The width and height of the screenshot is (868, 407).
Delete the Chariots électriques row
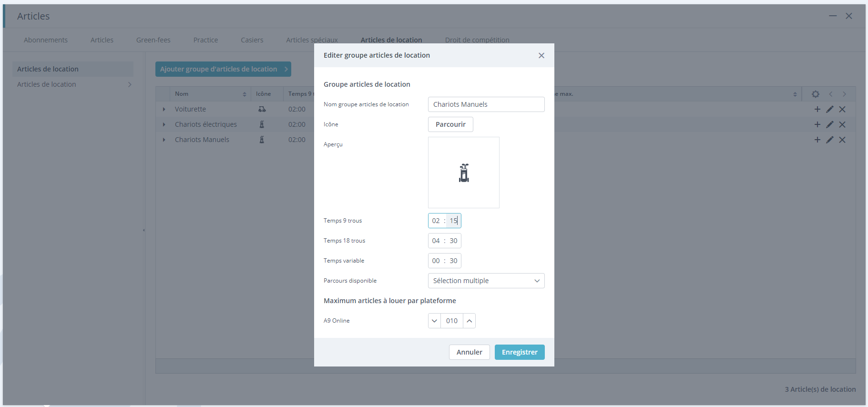842,124
